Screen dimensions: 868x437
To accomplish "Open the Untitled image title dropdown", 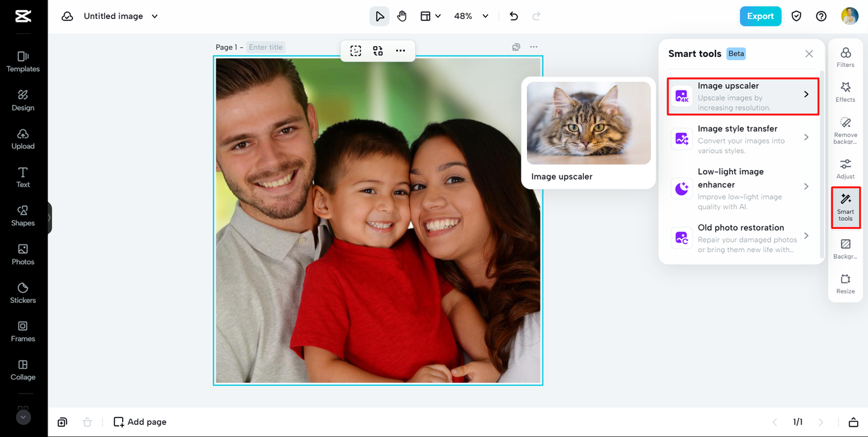I will 120,16.
